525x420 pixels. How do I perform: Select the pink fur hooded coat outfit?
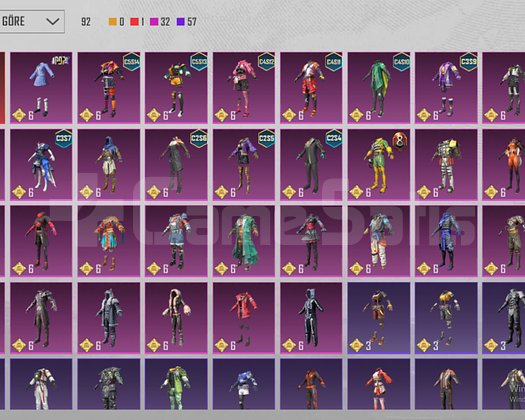[176, 318]
